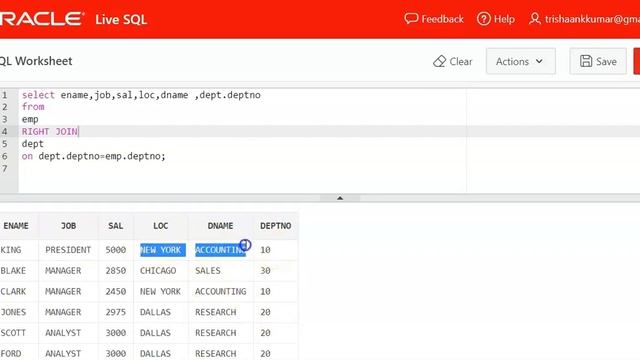Select the 2850 salary cell
Viewport: 640px width, 360px height.
pyautogui.click(x=116, y=271)
